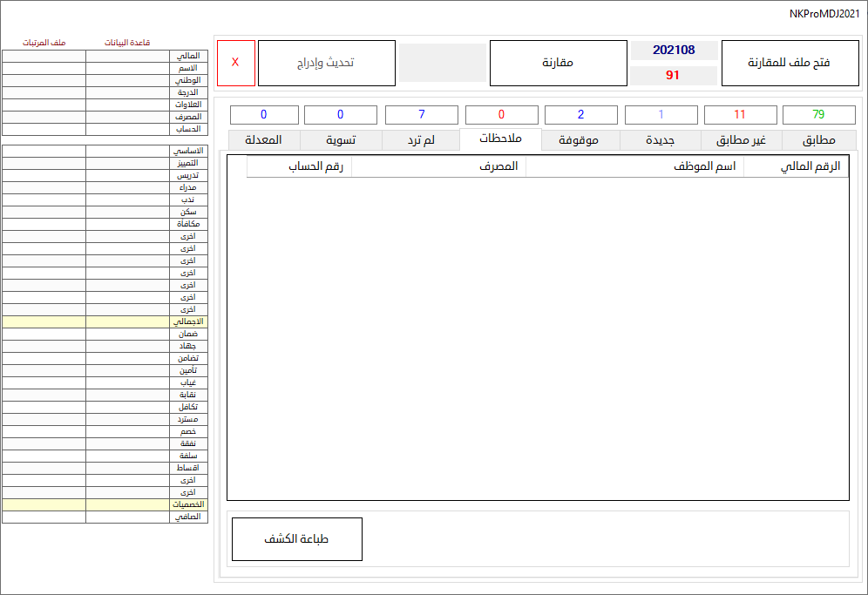The image size is (868, 595).
Task: Click the مكافأة row label
Action: pos(189,224)
